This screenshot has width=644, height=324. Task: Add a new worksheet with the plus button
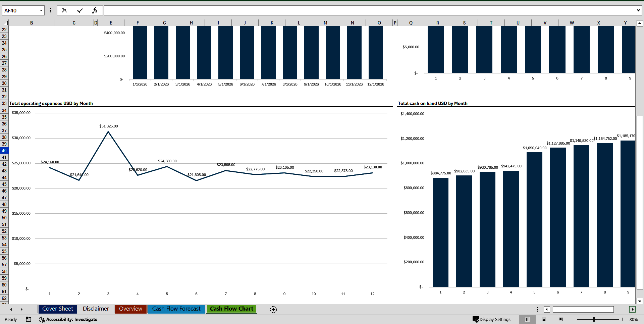[273, 309]
